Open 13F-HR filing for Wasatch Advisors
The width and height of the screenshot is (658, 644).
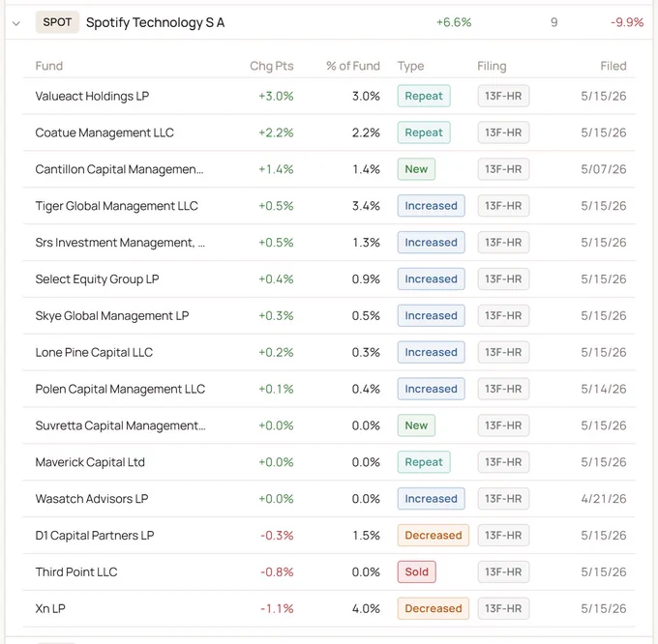point(503,499)
